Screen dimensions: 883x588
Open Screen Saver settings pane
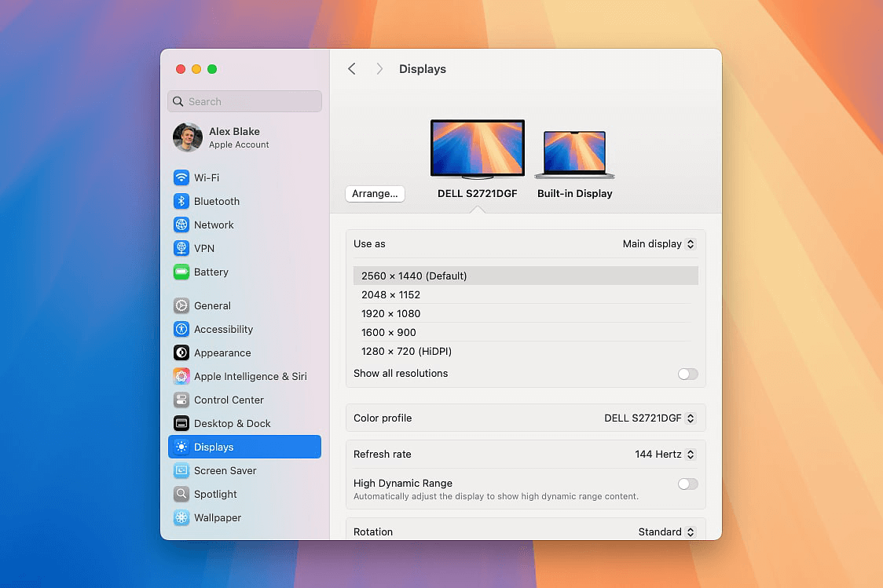(x=244, y=470)
